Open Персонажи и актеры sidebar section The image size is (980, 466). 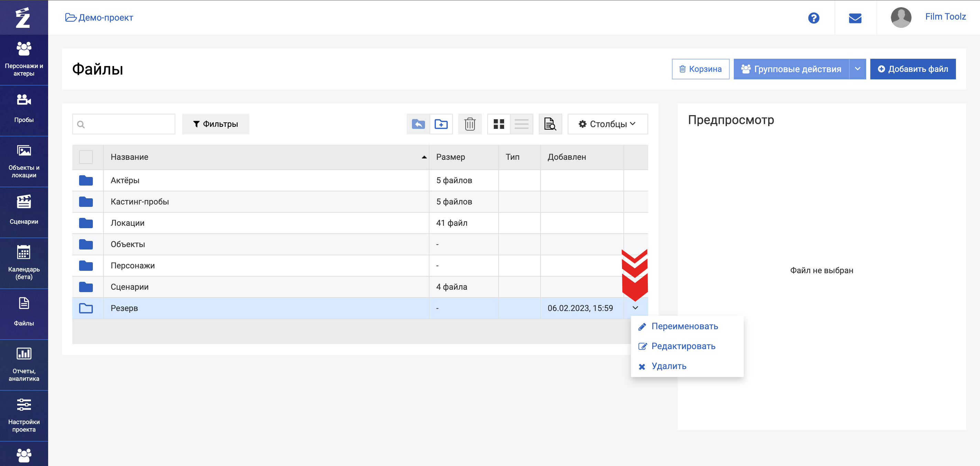point(24,60)
